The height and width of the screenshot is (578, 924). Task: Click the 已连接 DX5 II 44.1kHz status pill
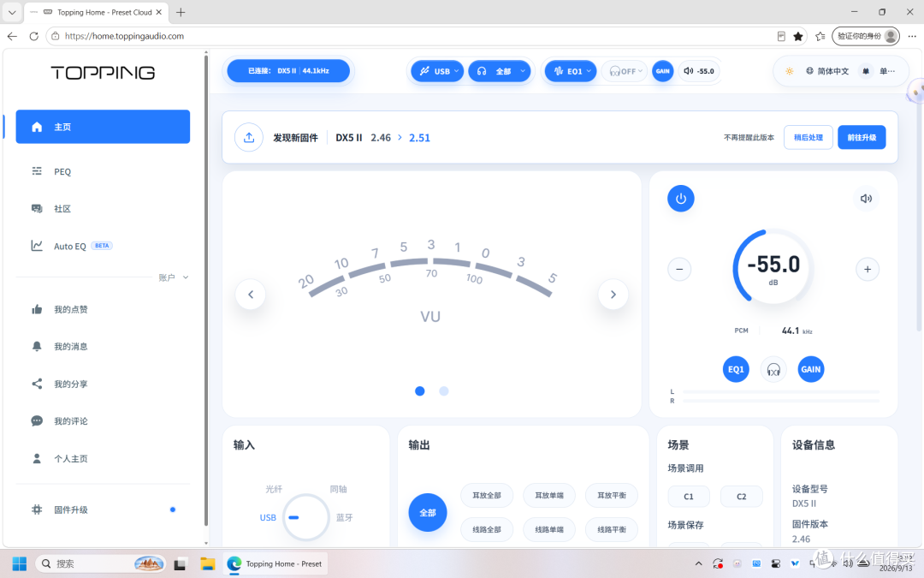point(289,71)
